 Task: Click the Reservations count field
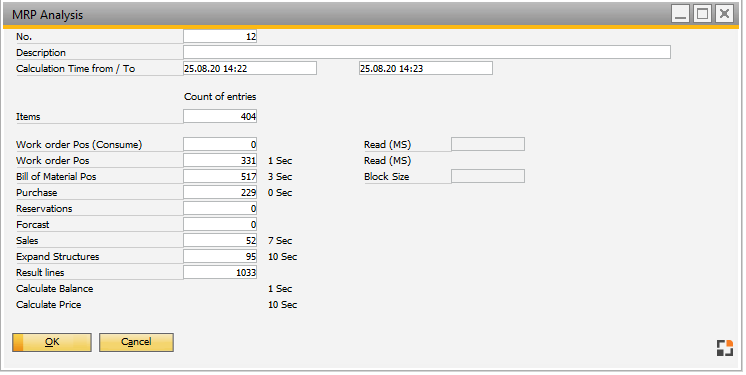tap(220, 208)
